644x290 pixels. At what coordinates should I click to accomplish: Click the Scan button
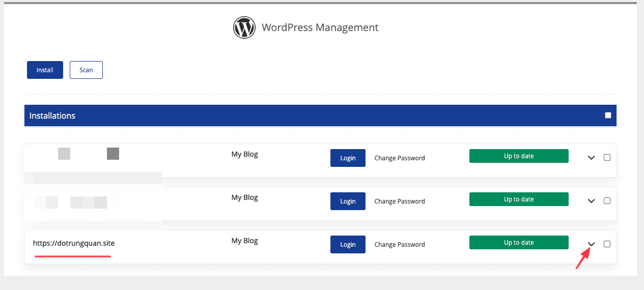coord(86,70)
